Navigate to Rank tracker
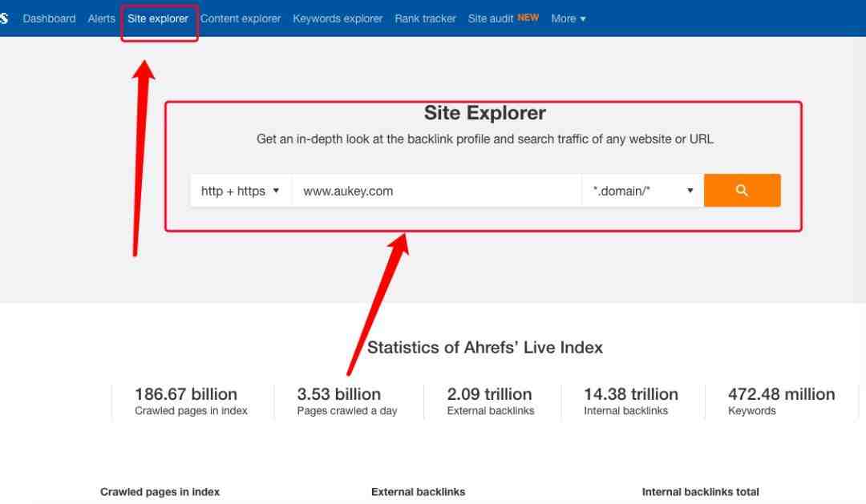The width and height of the screenshot is (866, 504). pyautogui.click(x=425, y=18)
